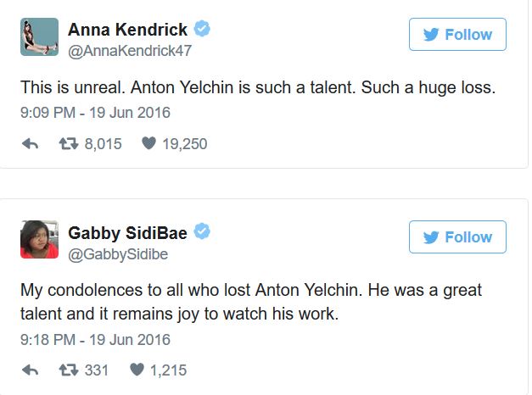This screenshot has height=395, width=532.
Task: Retweet Gabby SidiBae's tweet
Action: [x=69, y=370]
